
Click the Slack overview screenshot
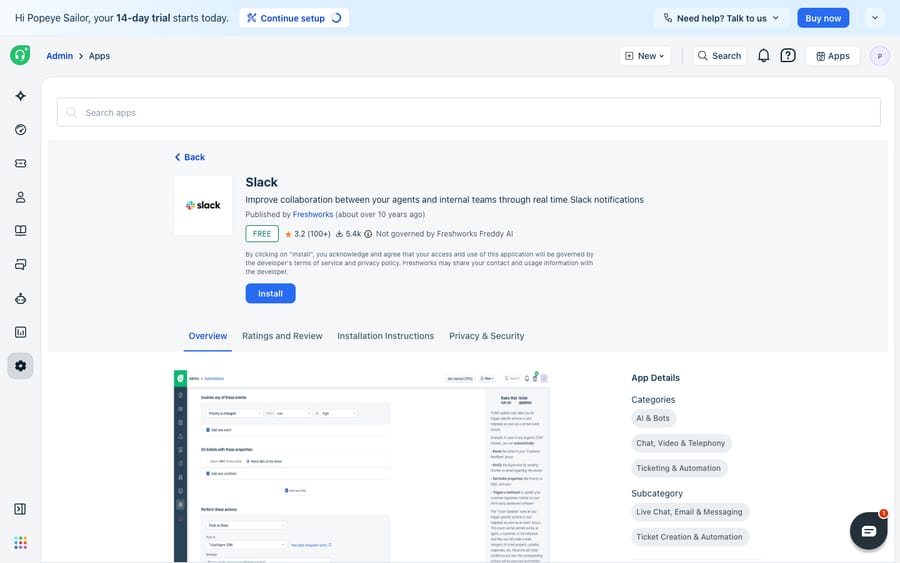(x=362, y=466)
